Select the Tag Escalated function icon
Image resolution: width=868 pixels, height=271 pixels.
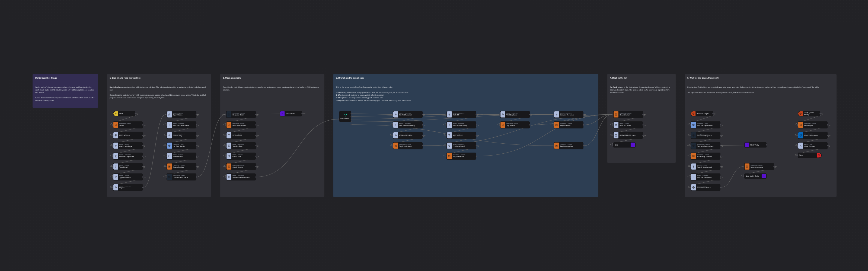(x=557, y=125)
